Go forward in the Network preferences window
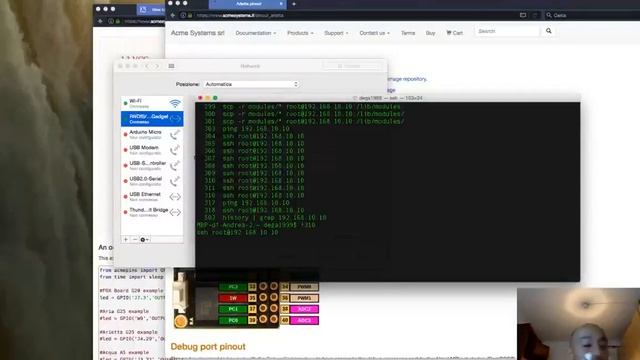 (x=157, y=66)
